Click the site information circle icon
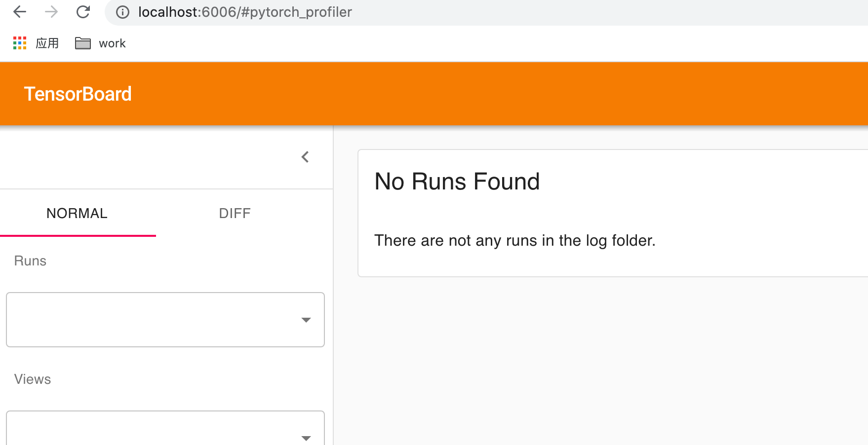This screenshot has height=445, width=868. 122,12
